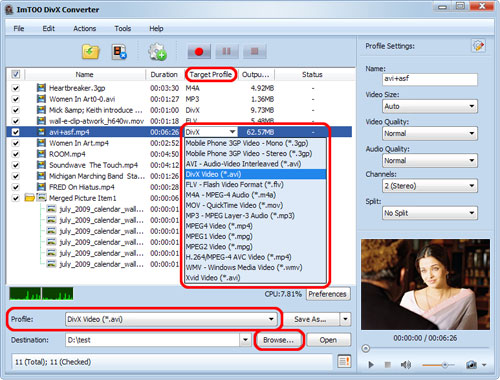Choose WMV - Windows Media Video
Viewport: 500px width, 380px height.
tap(255, 267)
